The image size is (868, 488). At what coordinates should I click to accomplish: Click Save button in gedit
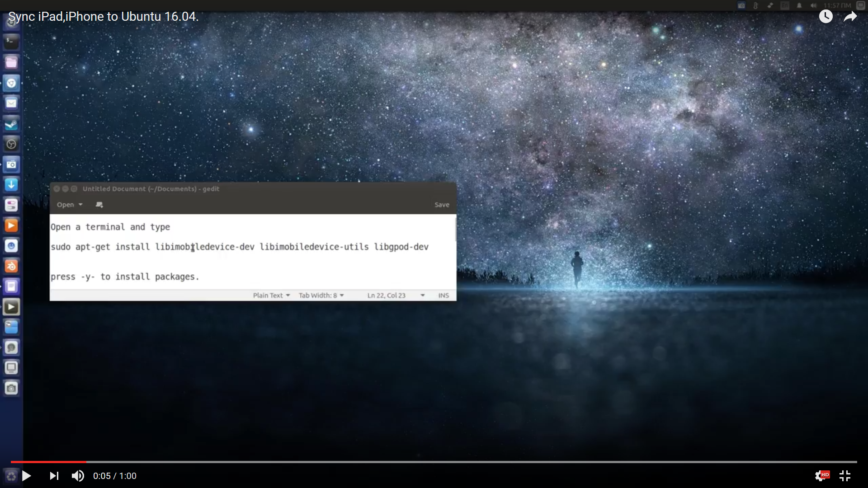click(x=442, y=205)
